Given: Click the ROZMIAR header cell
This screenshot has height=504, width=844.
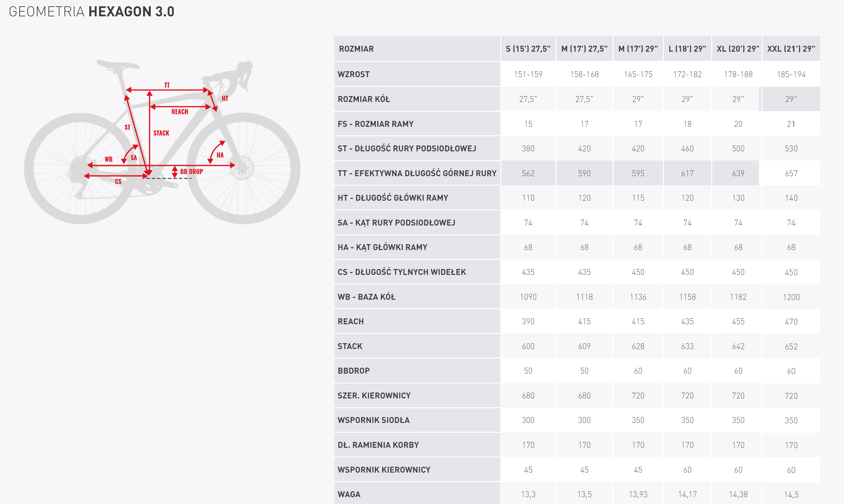Looking at the screenshot, I should [356, 49].
